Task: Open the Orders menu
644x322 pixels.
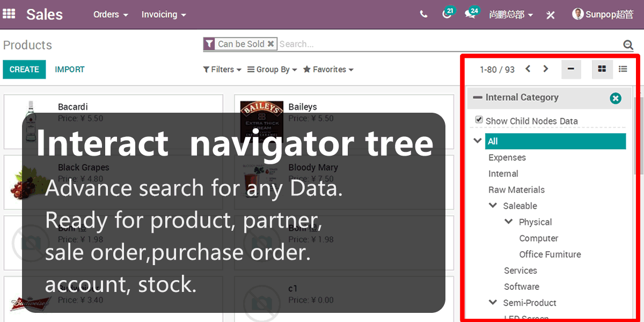Action: [111, 14]
